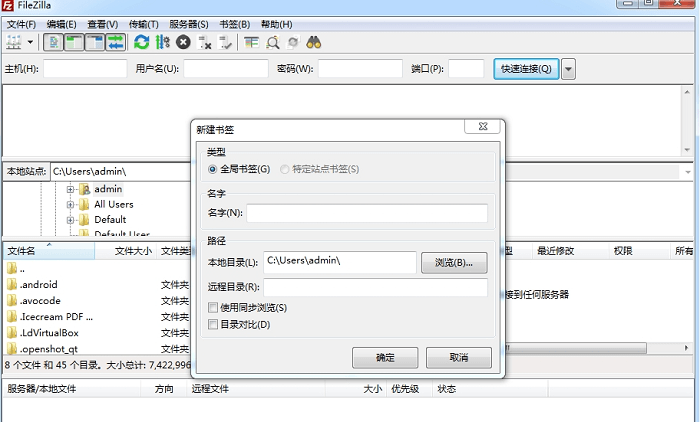
Task: Open the 帮助(H) menu
Action: (x=276, y=24)
